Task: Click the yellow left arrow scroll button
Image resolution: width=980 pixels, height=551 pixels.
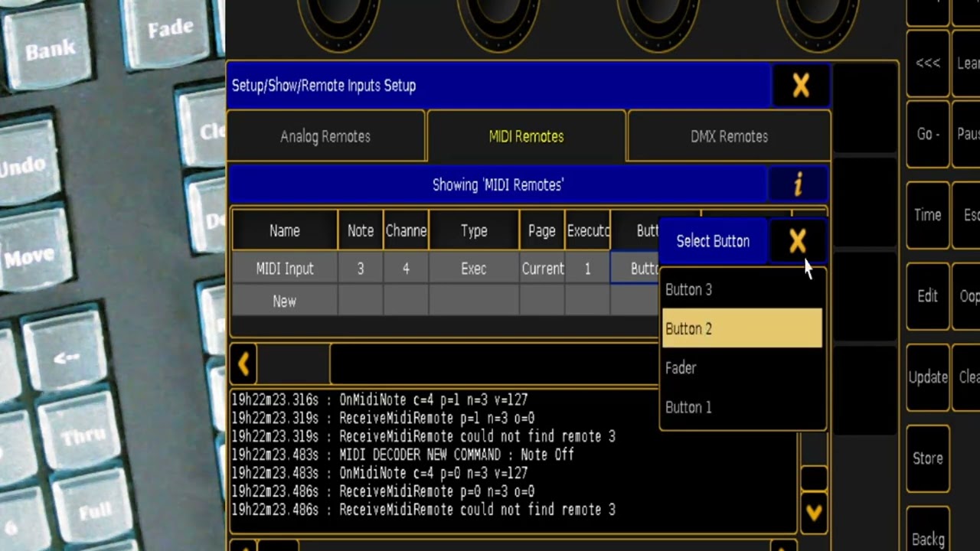Action: pos(243,364)
